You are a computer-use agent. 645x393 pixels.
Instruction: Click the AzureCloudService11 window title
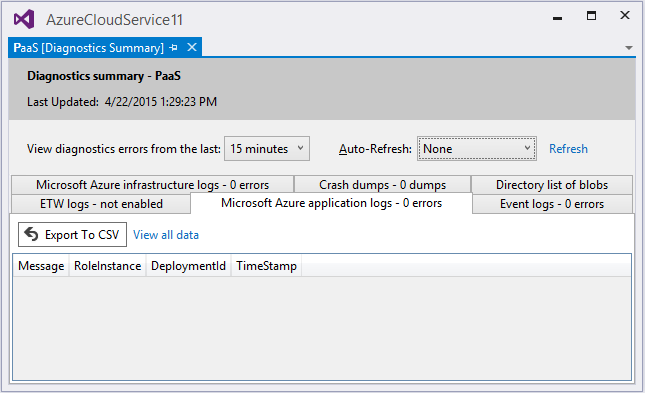[114, 20]
